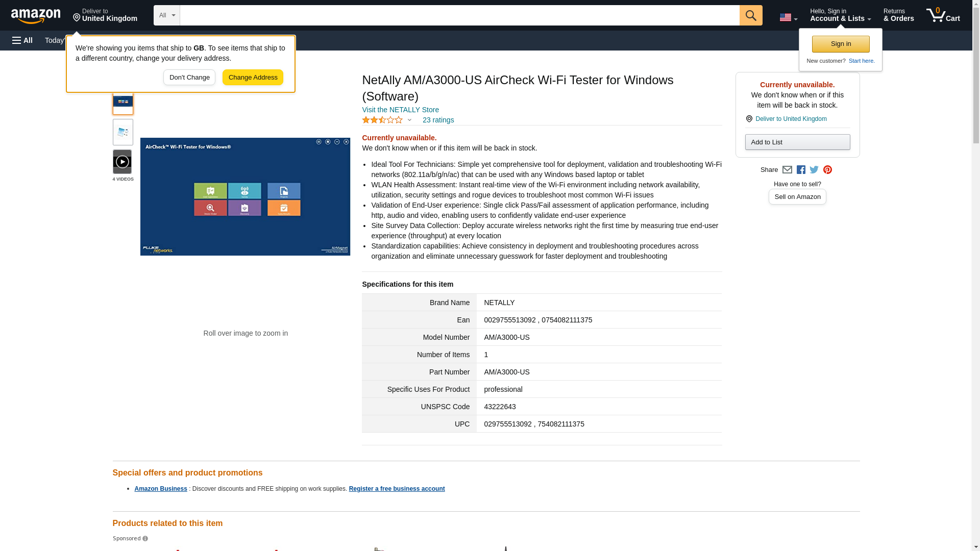Click the Amazon logo

36,16
